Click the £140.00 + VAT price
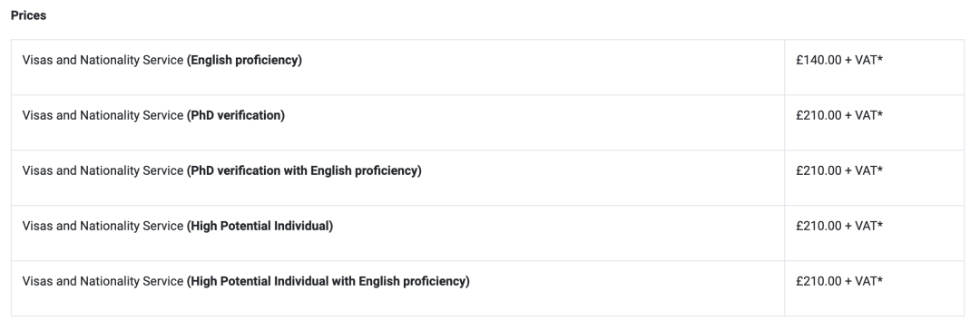The image size is (980, 330). pos(839,61)
